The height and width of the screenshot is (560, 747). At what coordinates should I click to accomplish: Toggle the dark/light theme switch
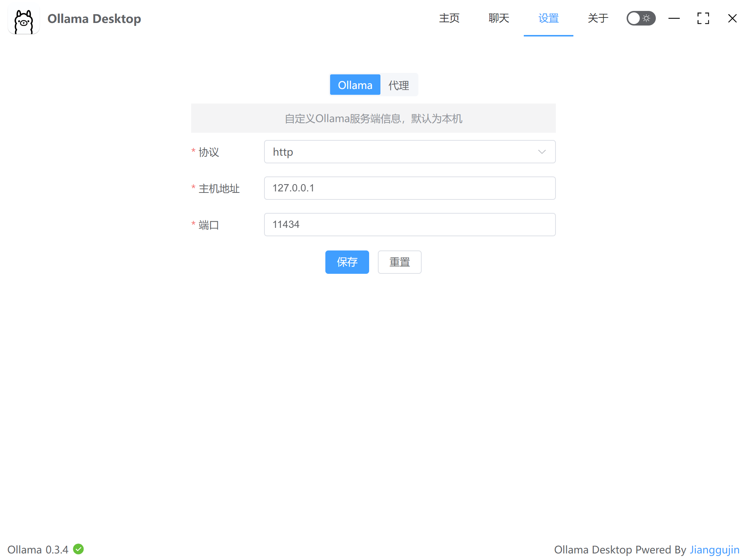click(641, 18)
